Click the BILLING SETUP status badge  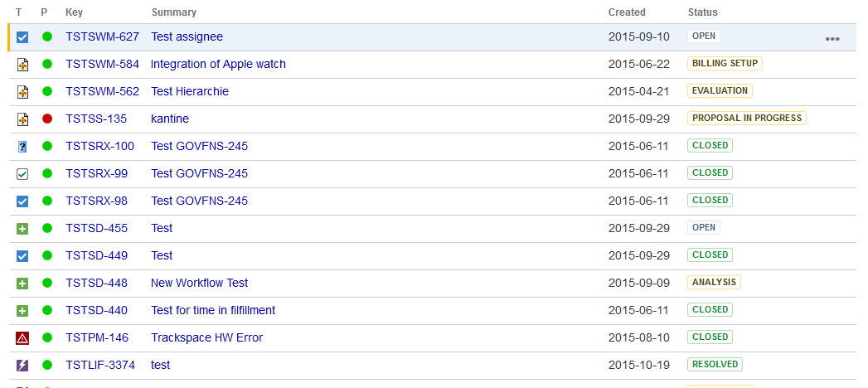point(724,63)
